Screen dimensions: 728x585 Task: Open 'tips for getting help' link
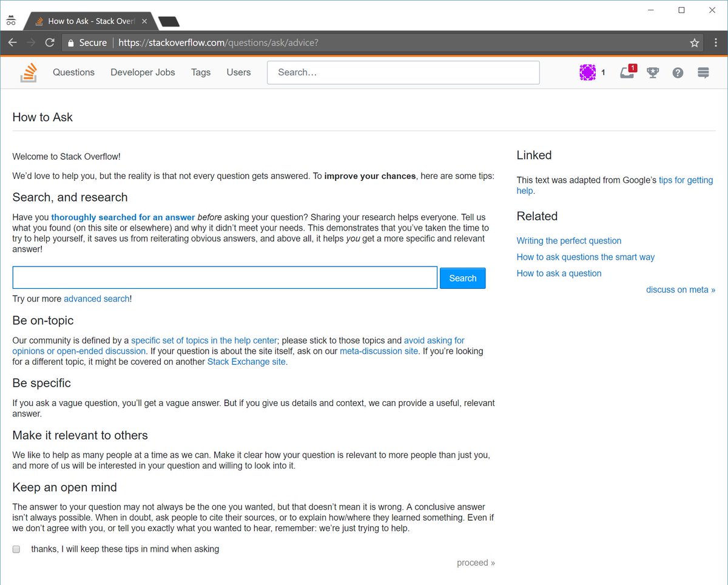click(x=686, y=180)
